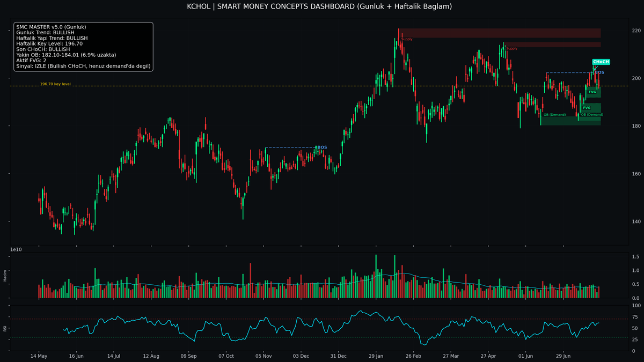Click the 100 tick on RSI axis
Viewport: 644px width, 362px height.
click(x=636, y=306)
